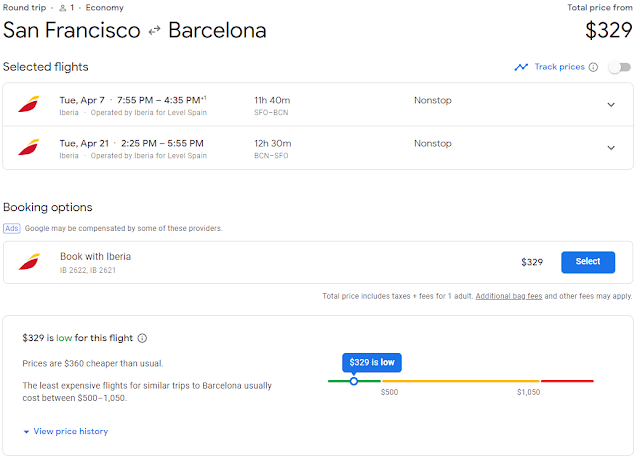This screenshot has height=457, width=640.
Task: Click the Iberia logo on the April 7 flight
Action: point(28,105)
